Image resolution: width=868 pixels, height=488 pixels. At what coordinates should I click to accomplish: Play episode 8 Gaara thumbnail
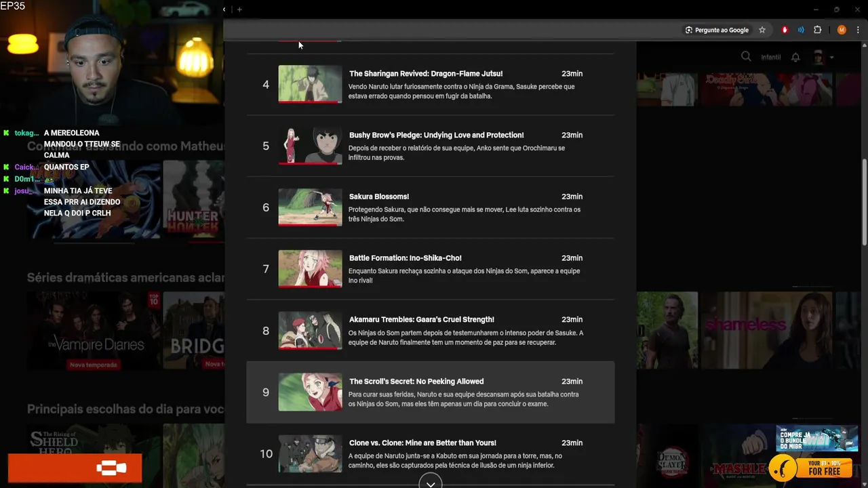pyautogui.click(x=310, y=331)
